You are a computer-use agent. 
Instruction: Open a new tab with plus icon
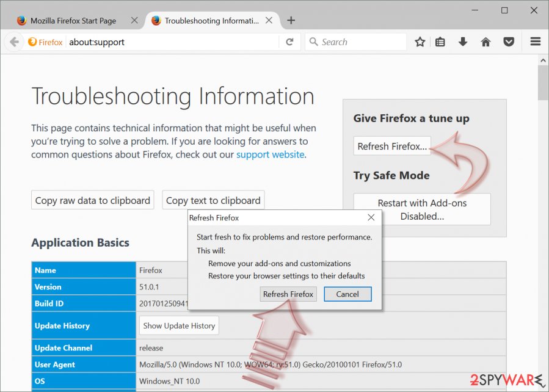click(x=291, y=20)
